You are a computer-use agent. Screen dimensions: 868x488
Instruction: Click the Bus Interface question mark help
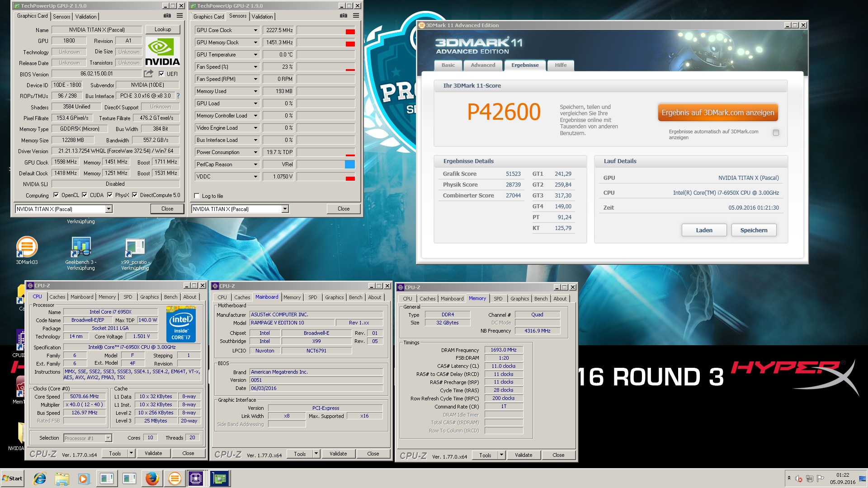178,96
